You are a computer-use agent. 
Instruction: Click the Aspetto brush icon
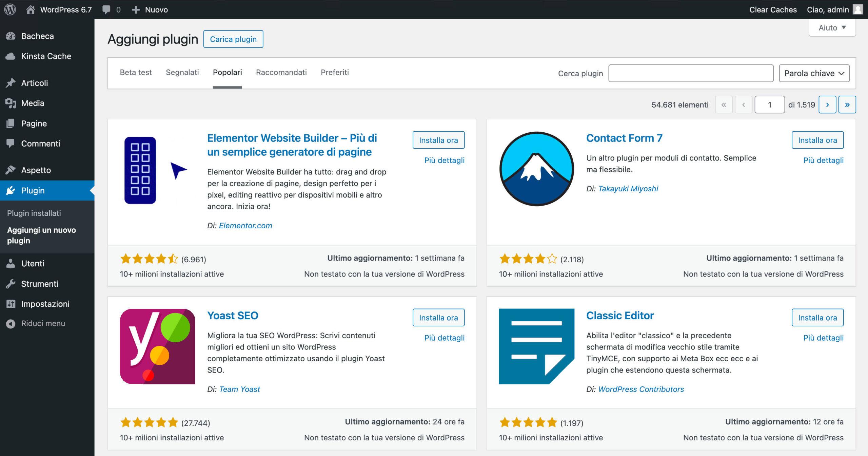pos(11,170)
